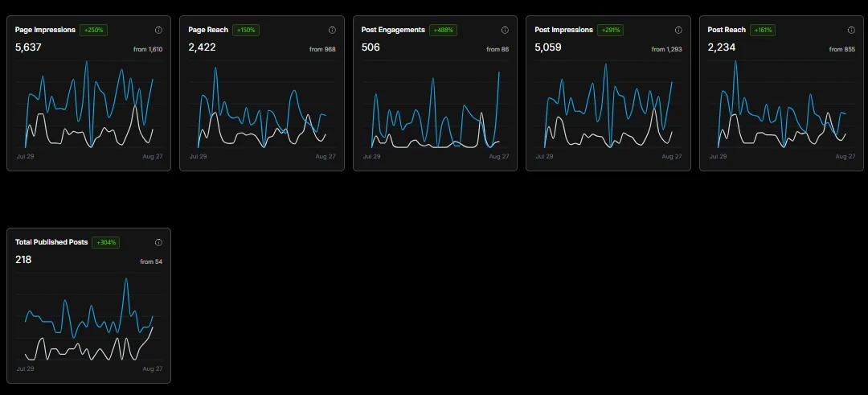
Task: Open the info icon on Page Reach card
Action: (332, 30)
